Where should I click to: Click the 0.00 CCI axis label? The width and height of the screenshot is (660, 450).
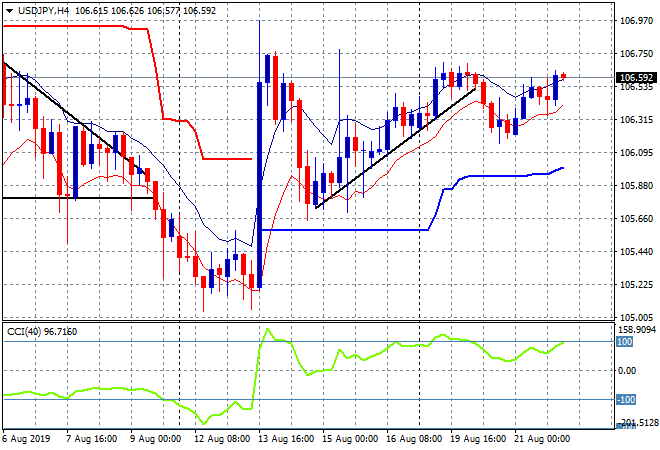pos(627,371)
